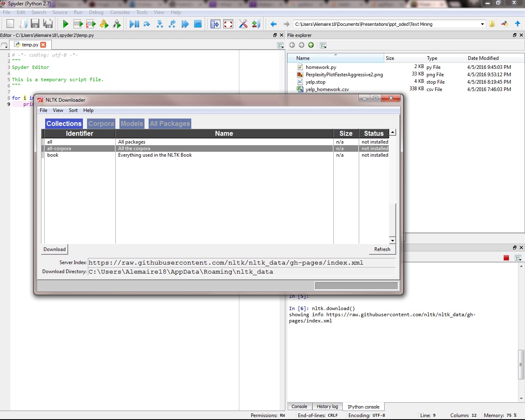Click the blue Stop debugging square icon
Image resolution: width=525 pixels, height=420 pixels.
tap(198, 24)
